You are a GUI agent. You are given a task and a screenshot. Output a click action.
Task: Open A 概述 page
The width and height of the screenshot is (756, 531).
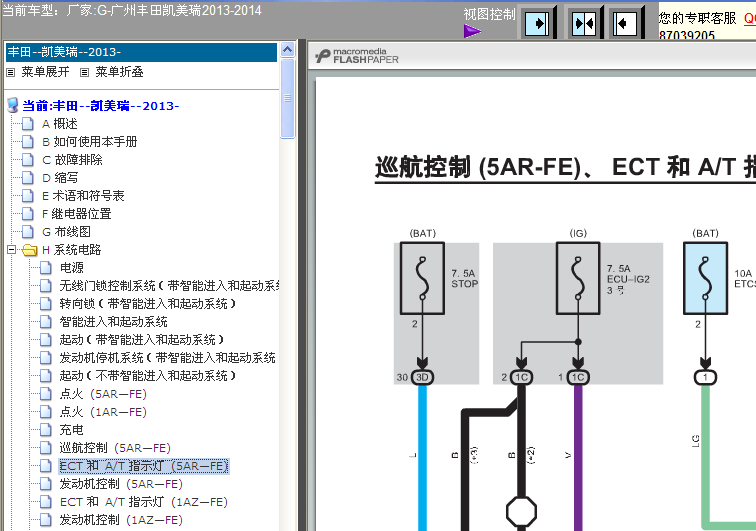[x=60, y=124]
